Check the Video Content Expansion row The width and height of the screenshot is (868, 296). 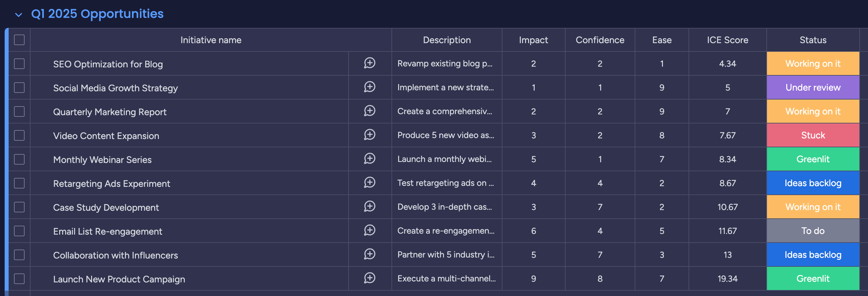pos(19,135)
